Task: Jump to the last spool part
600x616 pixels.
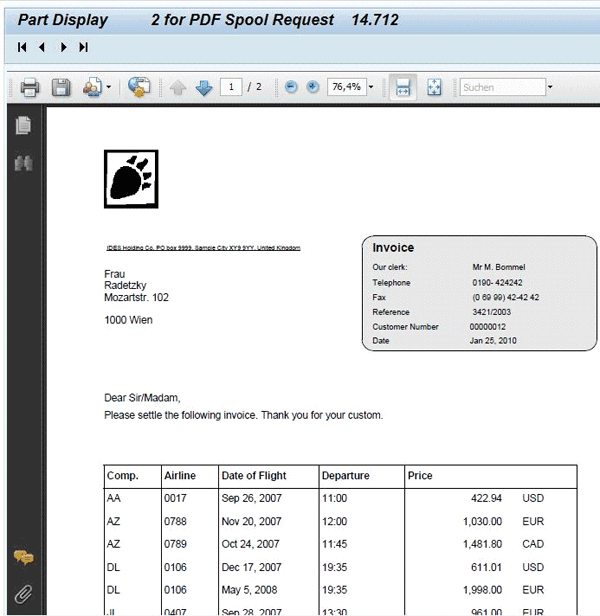Action: pyautogui.click(x=83, y=47)
